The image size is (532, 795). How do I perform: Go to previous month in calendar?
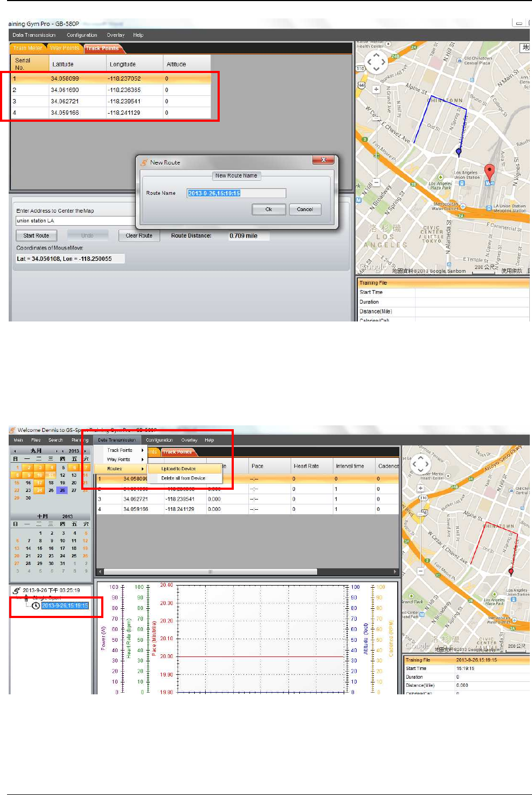(15, 451)
